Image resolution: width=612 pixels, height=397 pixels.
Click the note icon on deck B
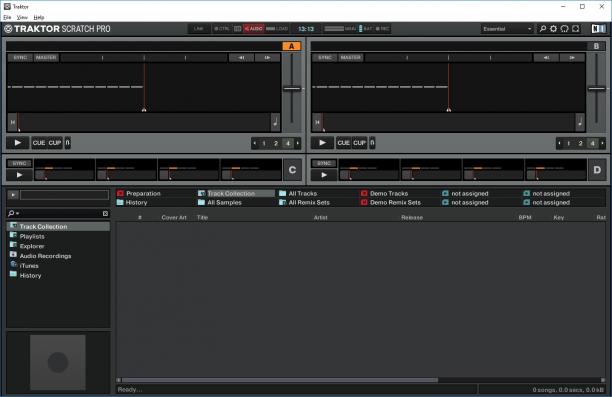(x=580, y=122)
